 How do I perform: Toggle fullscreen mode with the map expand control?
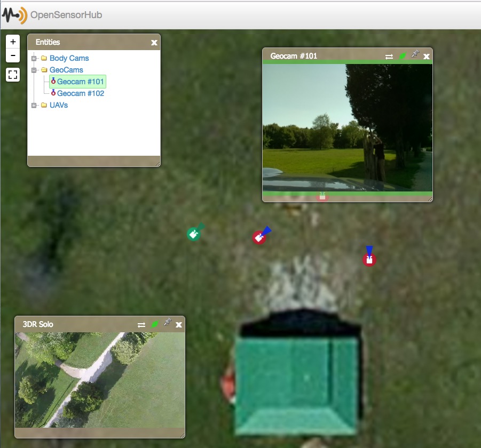pyautogui.click(x=12, y=75)
